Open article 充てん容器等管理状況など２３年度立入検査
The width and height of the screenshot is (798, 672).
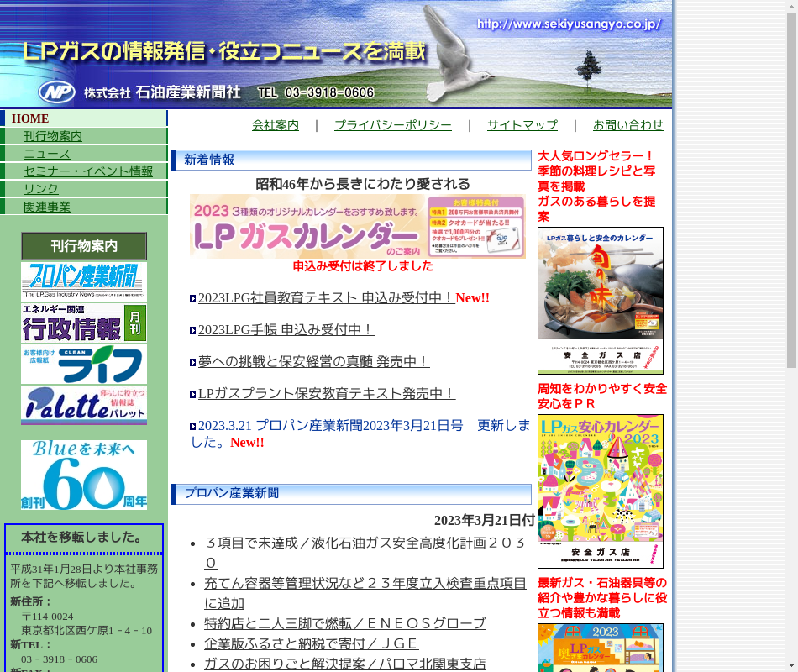[365, 593]
